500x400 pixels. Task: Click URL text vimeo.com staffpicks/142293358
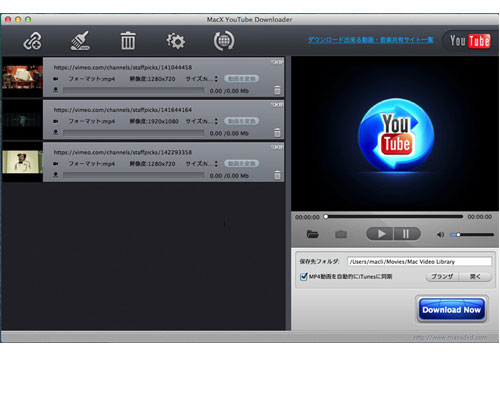tap(123, 152)
